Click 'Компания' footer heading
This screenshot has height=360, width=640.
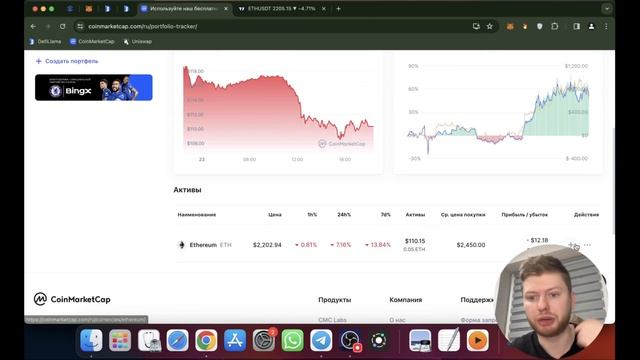click(406, 300)
